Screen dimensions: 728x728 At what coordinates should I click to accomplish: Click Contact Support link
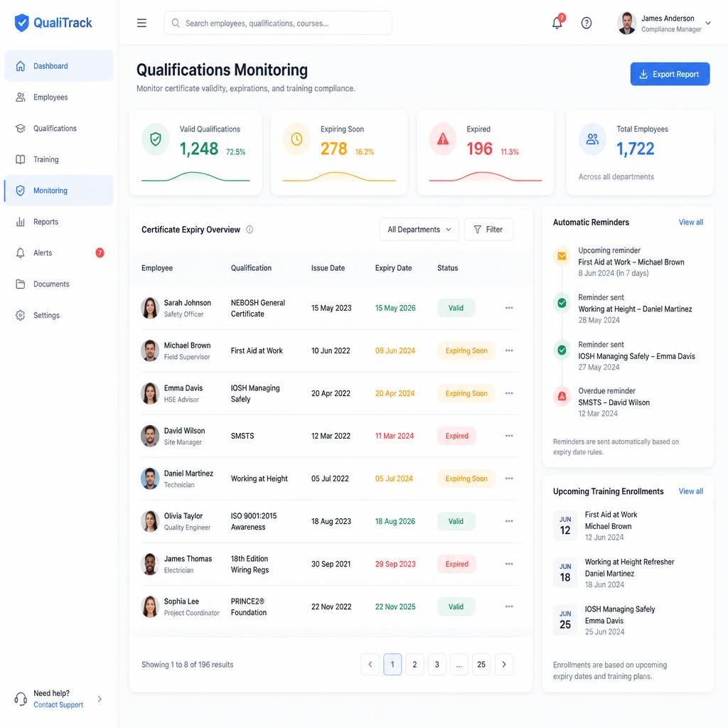point(58,705)
